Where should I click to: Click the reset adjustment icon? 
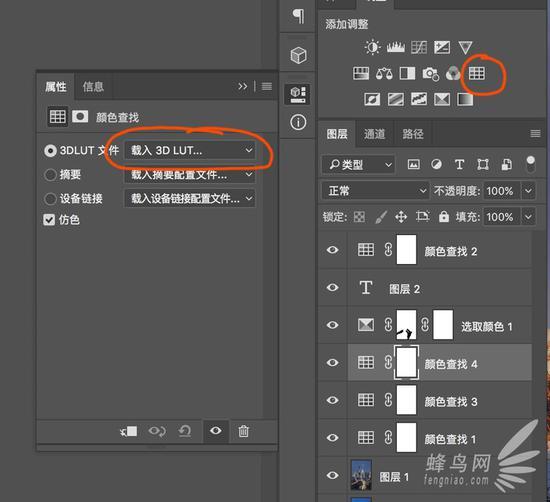(x=185, y=431)
